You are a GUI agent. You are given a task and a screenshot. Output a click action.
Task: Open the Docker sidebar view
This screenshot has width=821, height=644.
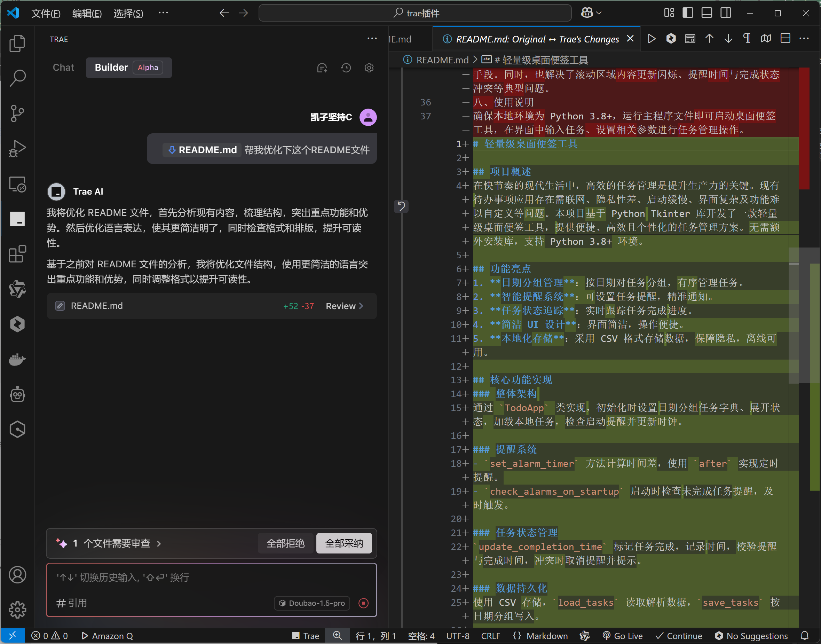coord(17,359)
